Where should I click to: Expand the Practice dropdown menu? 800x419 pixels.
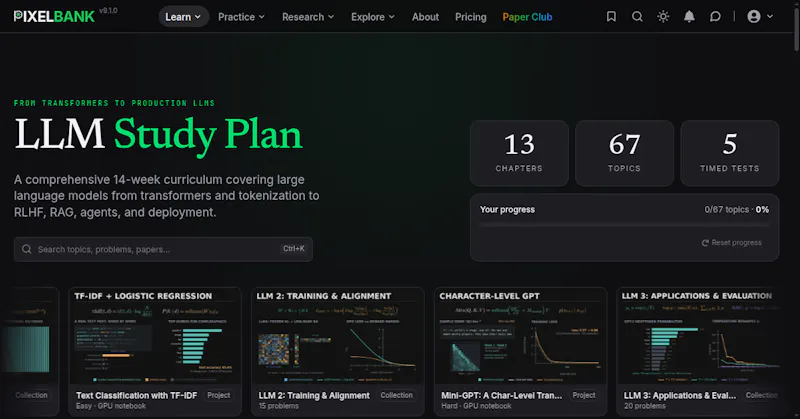241,17
